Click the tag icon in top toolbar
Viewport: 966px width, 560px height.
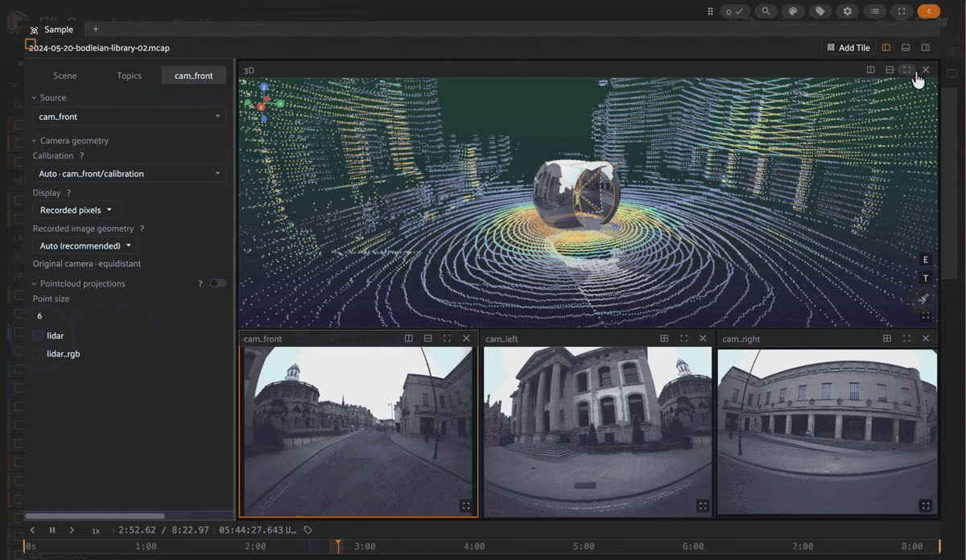pyautogui.click(x=819, y=11)
